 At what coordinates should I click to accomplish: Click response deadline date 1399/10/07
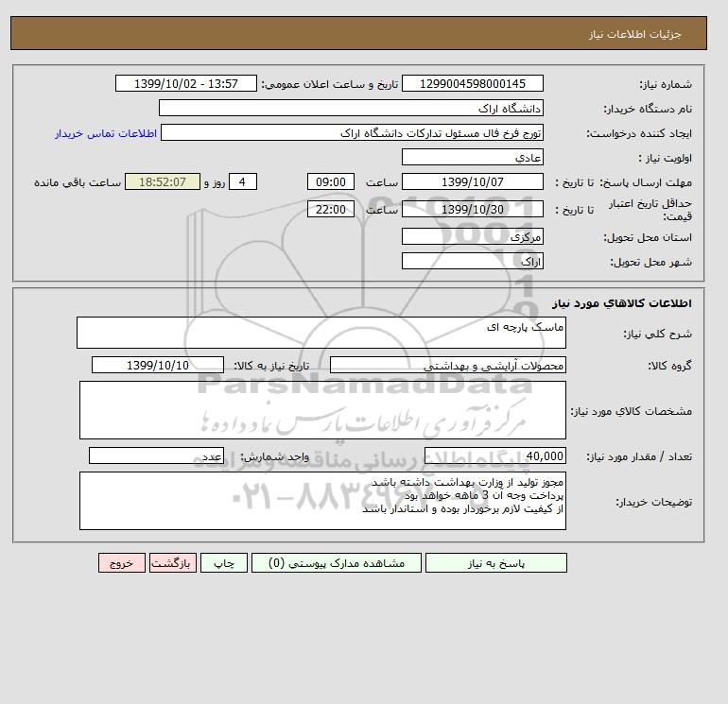(x=472, y=182)
